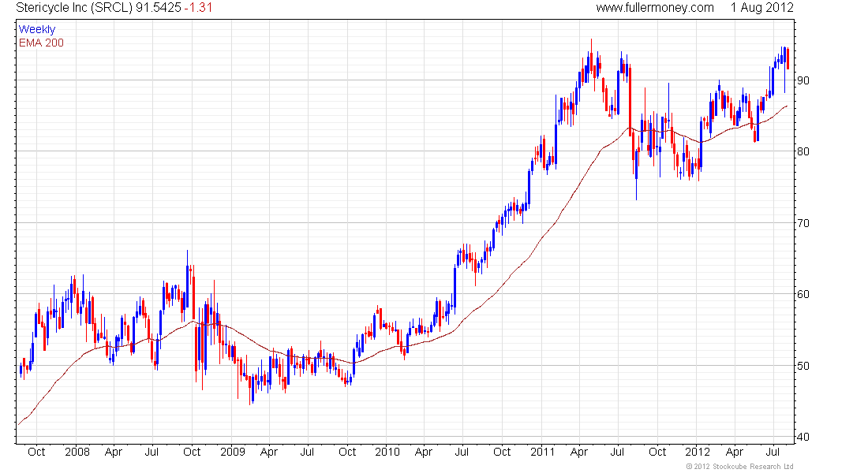868x473 pixels.
Task: Click the Apr label following 2012
Action: point(735,452)
